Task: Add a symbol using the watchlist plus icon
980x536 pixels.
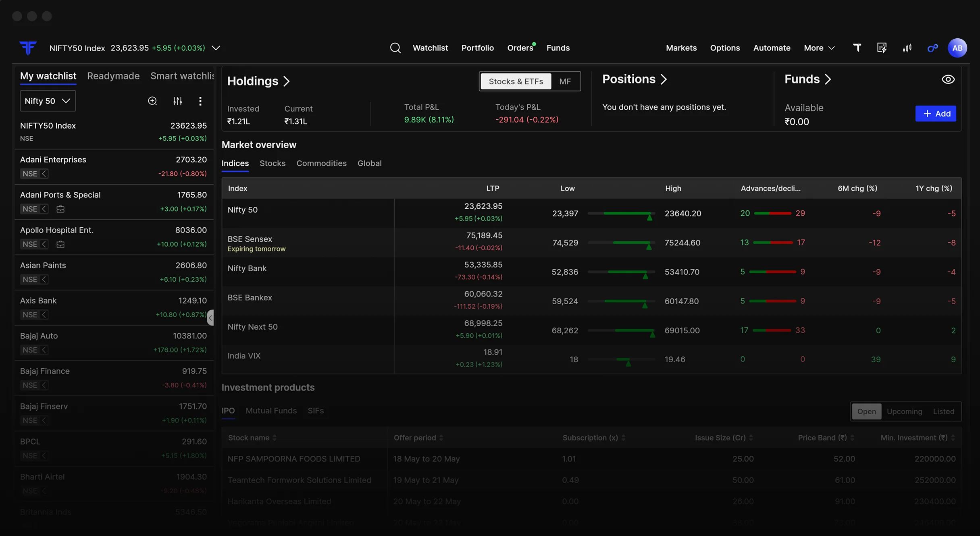Action: (152, 101)
